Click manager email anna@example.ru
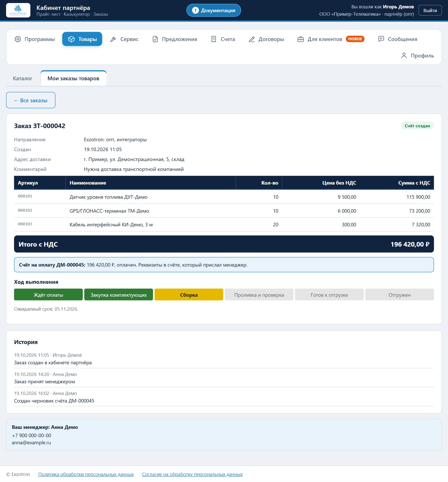The height and width of the screenshot is (482, 448). point(31,443)
